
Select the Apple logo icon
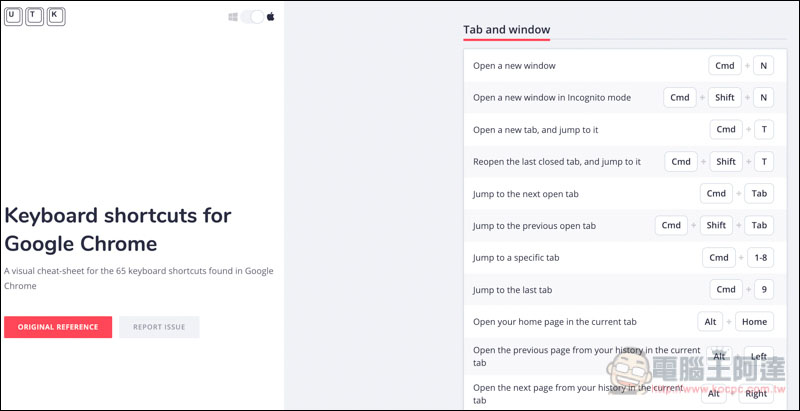point(270,17)
